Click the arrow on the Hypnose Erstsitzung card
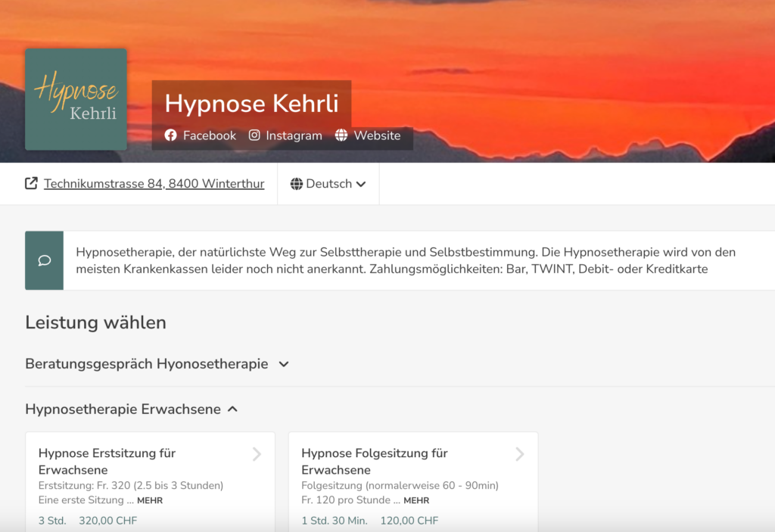Viewport: 775px width, 532px height. pyautogui.click(x=257, y=454)
